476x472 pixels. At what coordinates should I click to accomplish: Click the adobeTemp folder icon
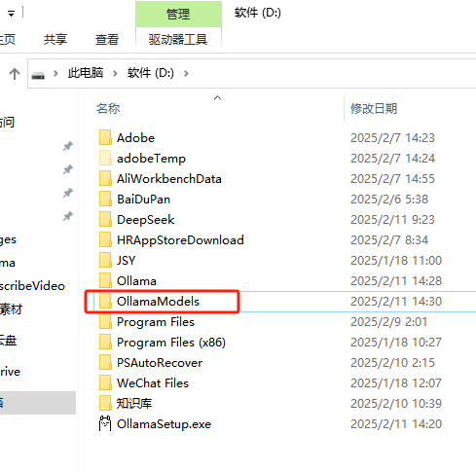pos(105,158)
